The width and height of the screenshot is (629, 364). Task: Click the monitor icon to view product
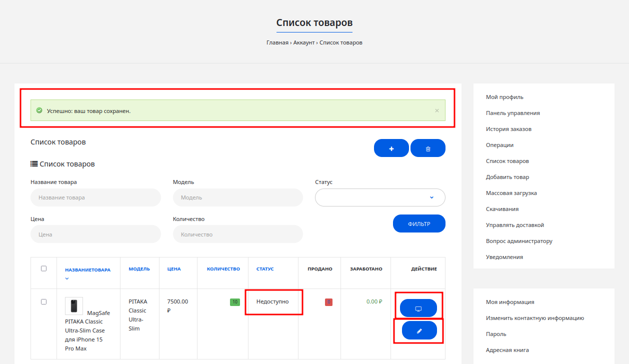click(x=419, y=308)
